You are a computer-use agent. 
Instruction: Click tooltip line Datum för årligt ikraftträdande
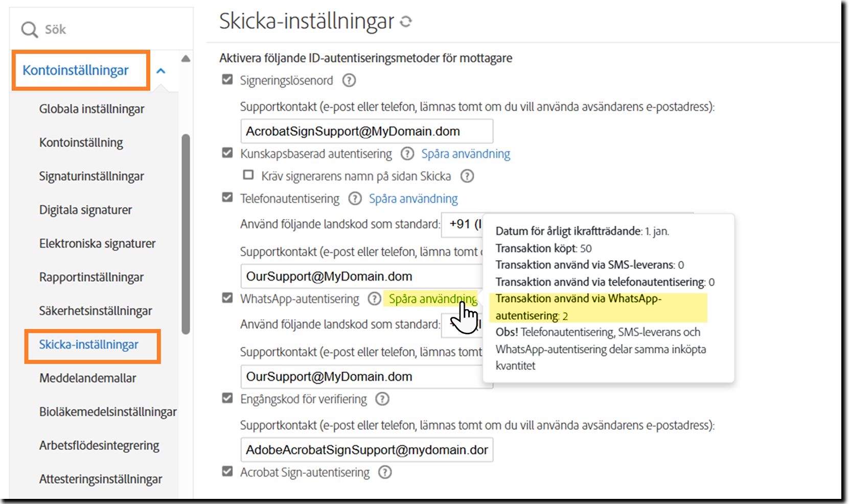582,231
